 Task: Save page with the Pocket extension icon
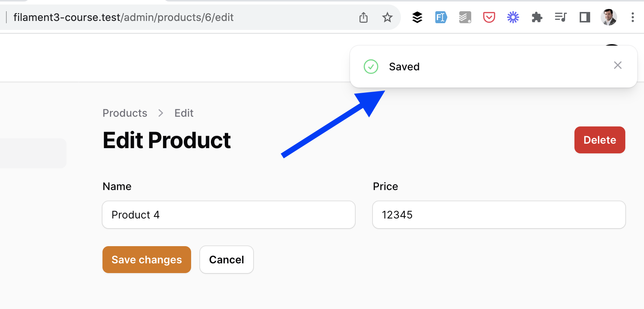489,17
